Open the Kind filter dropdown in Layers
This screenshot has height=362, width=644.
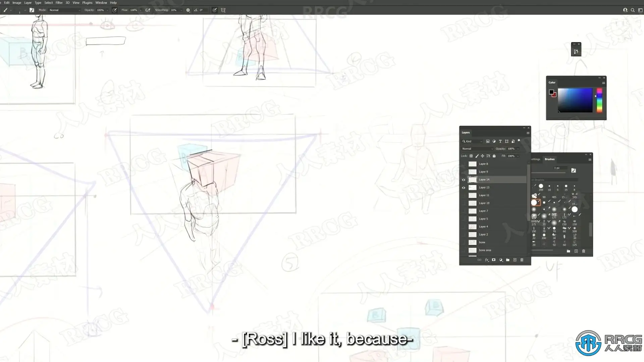click(472, 141)
